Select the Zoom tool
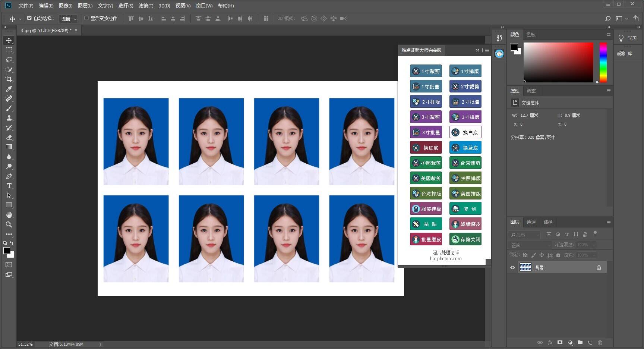 point(9,224)
